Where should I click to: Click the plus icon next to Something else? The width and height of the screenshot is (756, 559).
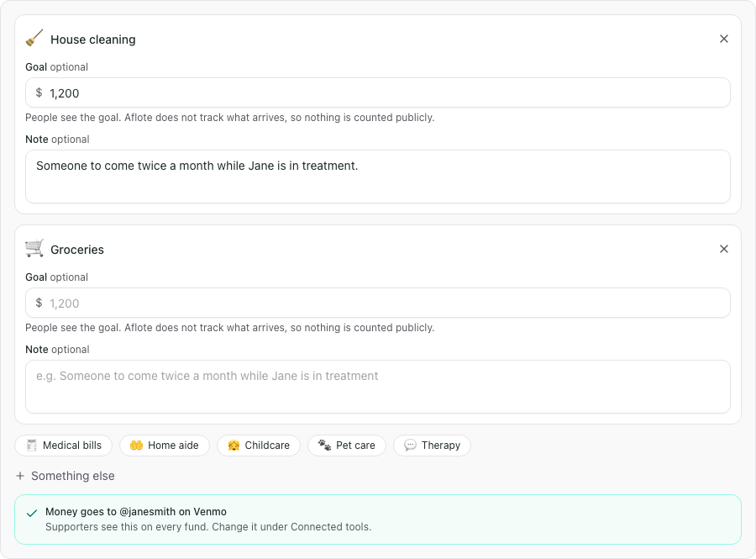(20, 476)
